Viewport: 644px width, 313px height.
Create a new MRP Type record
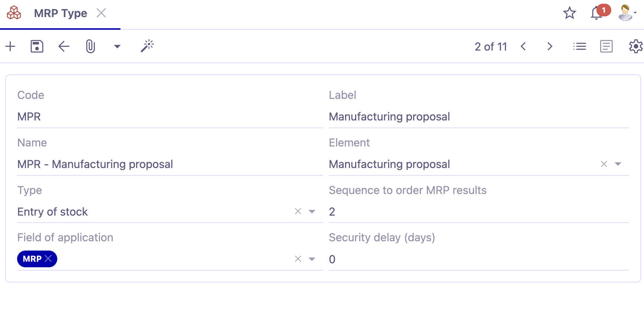pyautogui.click(x=10, y=46)
